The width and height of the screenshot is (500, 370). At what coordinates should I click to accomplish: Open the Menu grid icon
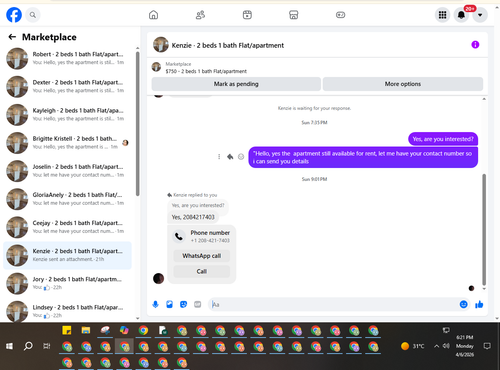[442, 15]
